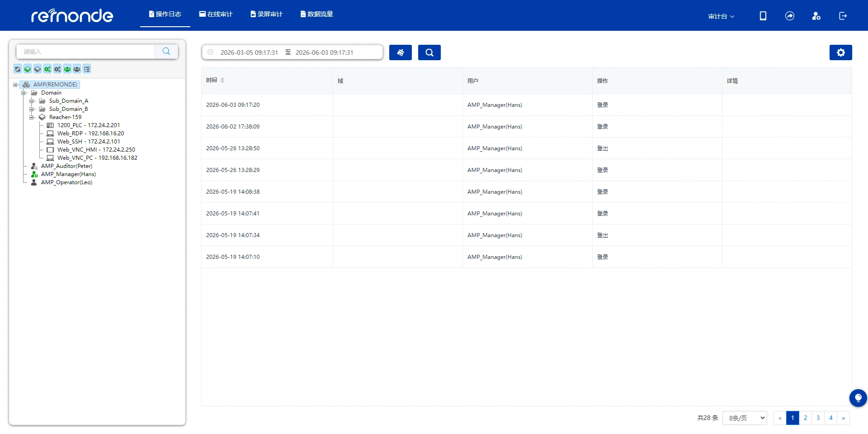The width and height of the screenshot is (868, 434).
Task: Open the column settings gear
Action: pyautogui.click(x=841, y=52)
